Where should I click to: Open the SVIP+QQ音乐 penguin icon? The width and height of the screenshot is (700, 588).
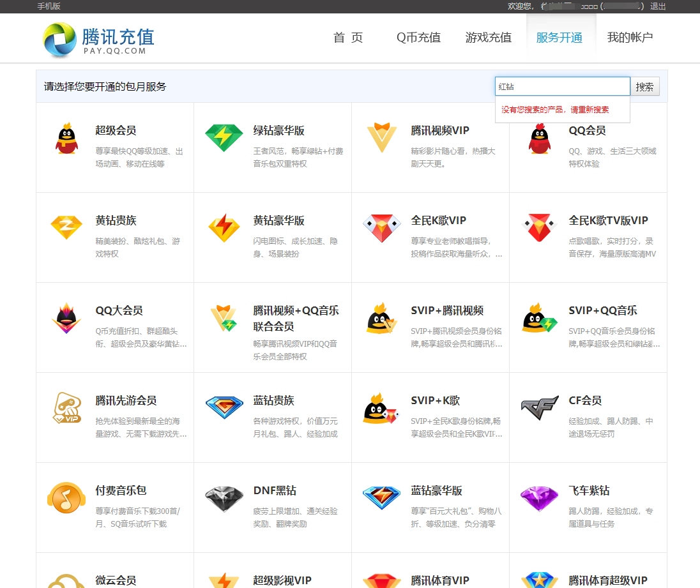539,318
